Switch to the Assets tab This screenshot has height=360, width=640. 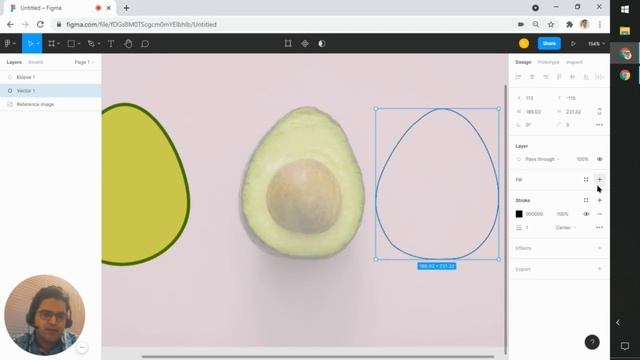click(36, 62)
